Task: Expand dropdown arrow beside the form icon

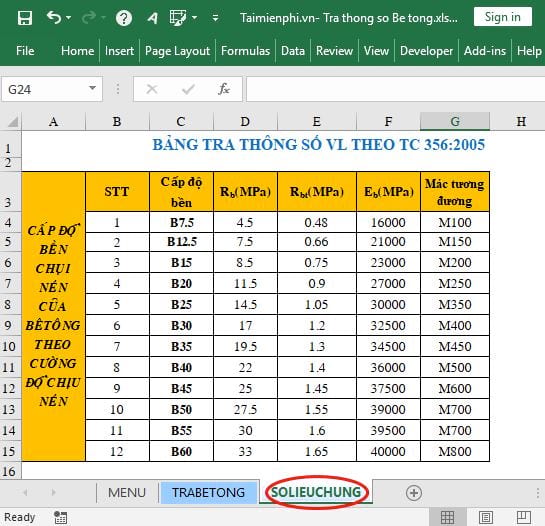Action: (x=195, y=17)
